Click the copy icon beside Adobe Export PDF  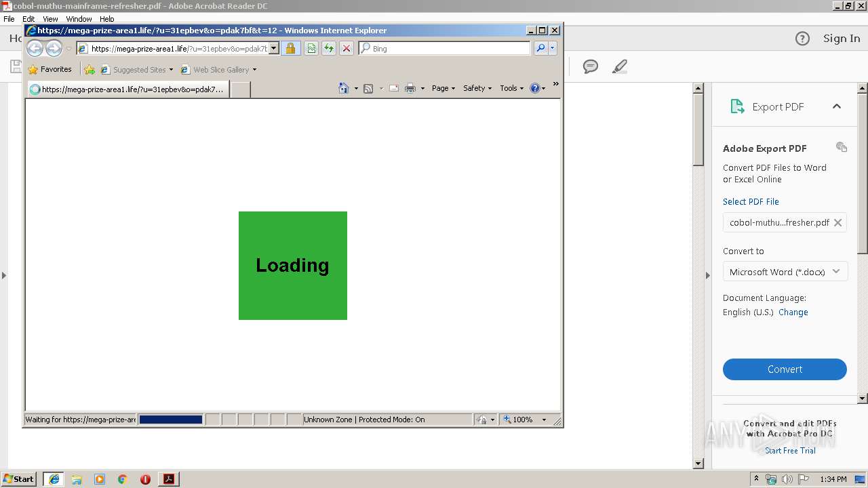click(x=842, y=147)
